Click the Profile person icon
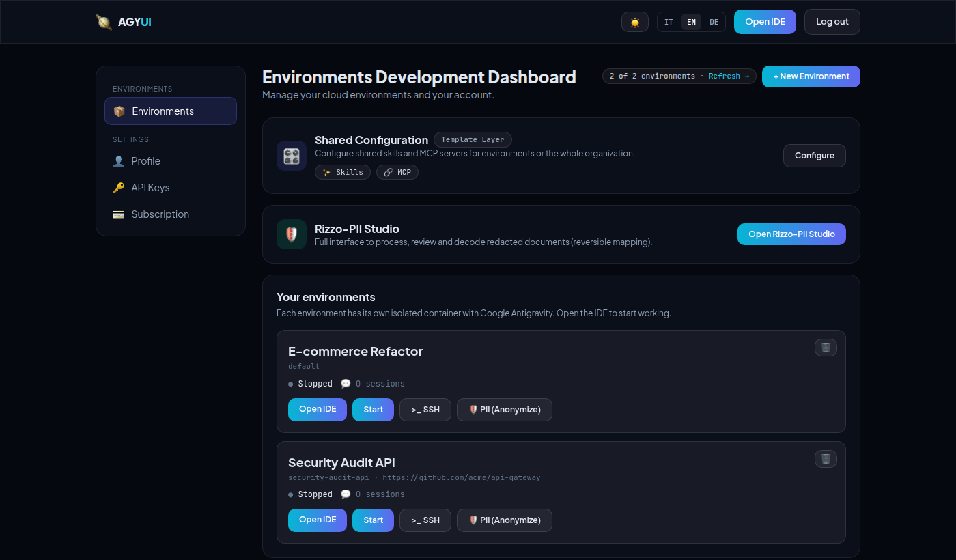956x560 pixels. coord(119,161)
